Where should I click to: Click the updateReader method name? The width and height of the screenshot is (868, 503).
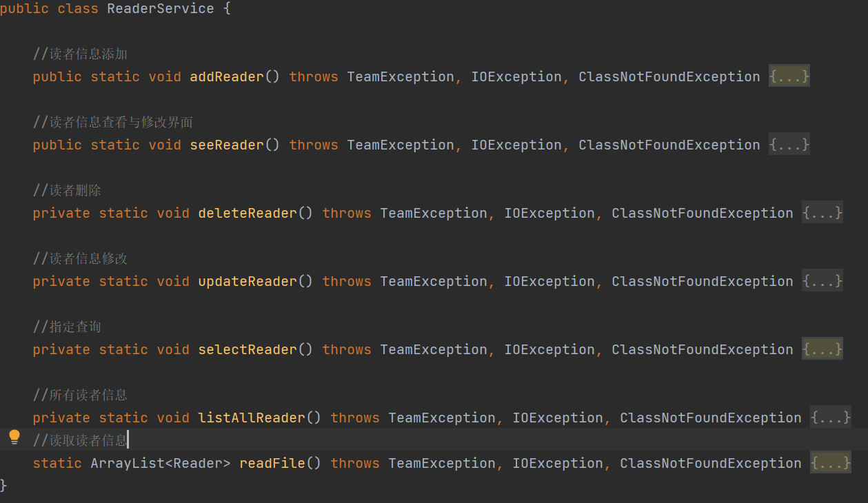click(x=248, y=281)
